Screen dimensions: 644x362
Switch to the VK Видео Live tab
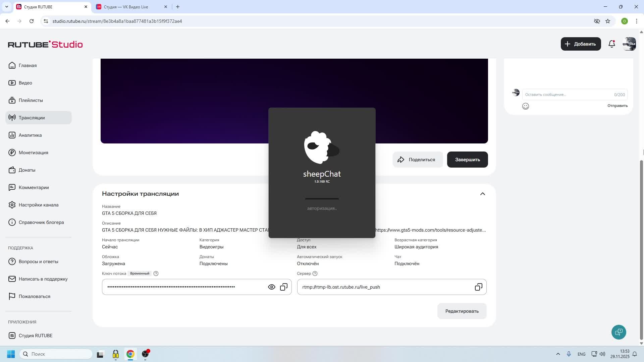coord(126,7)
